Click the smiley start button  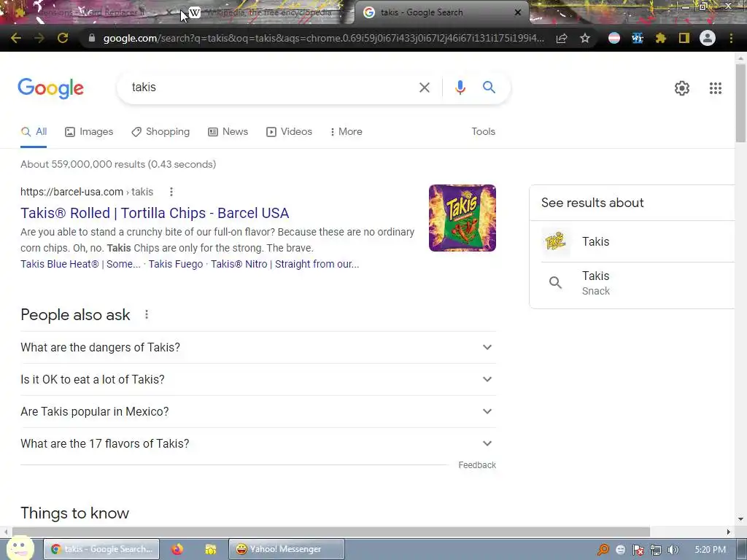click(20, 548)
